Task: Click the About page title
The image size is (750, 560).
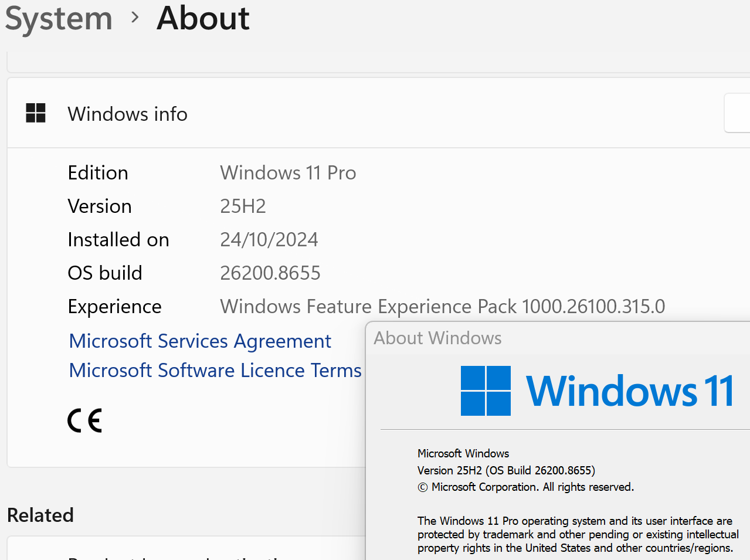Action: click(203, 19)
